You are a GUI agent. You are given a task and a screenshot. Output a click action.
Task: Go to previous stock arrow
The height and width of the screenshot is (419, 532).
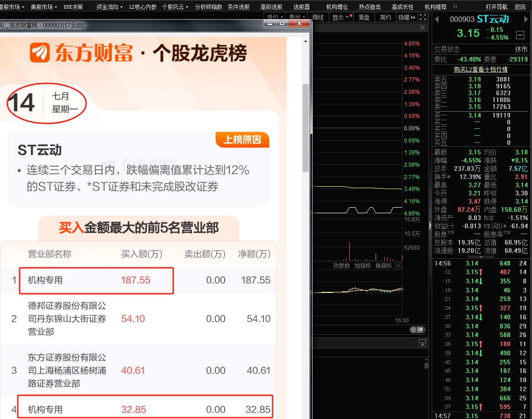point(437,19)
